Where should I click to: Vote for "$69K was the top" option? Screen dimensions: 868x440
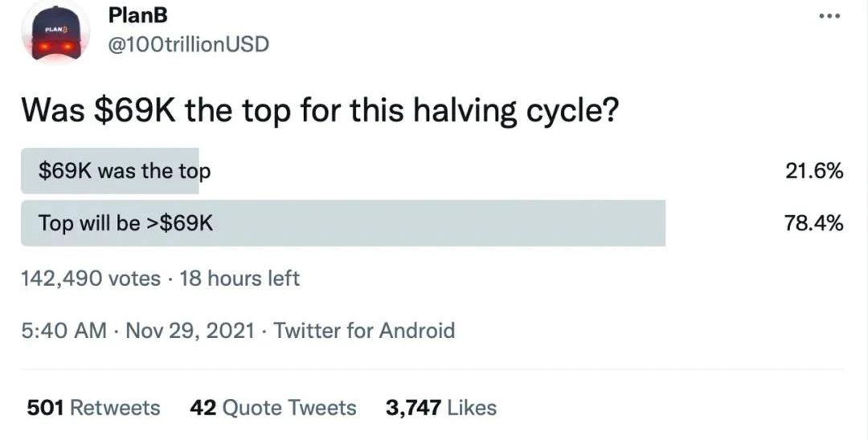click(125, 171)
